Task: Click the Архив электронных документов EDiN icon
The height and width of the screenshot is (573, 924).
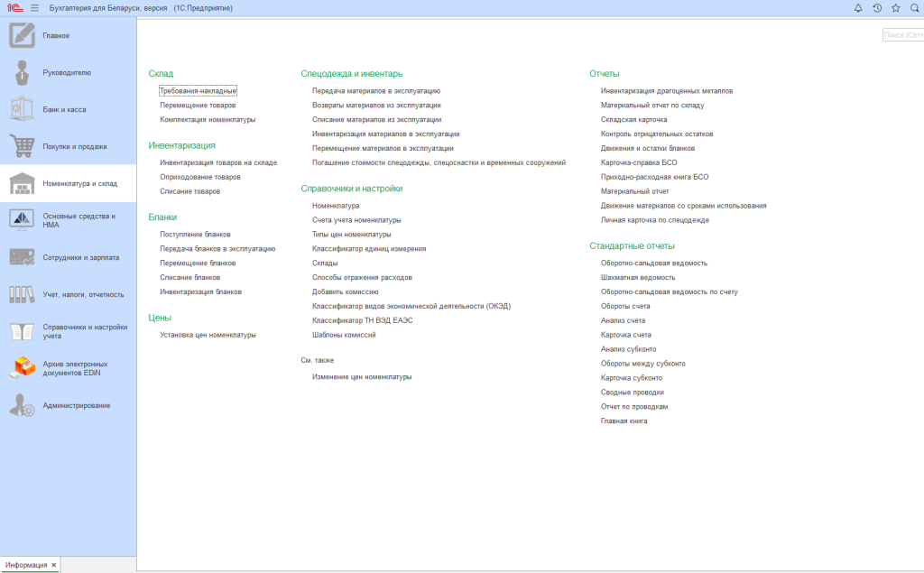Action: 22,368
